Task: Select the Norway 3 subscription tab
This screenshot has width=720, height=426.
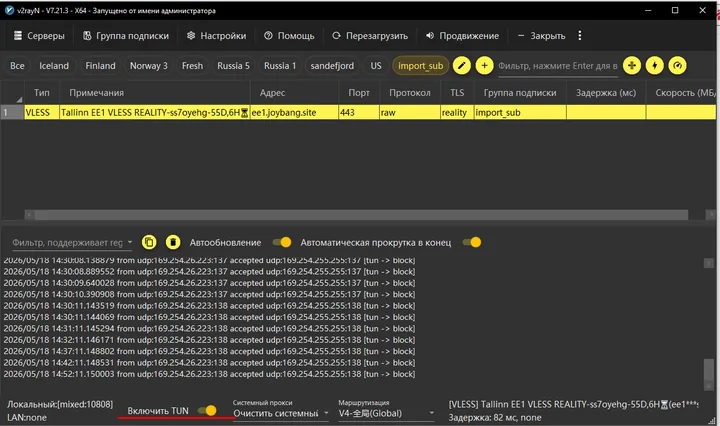Action: point(148,66)
